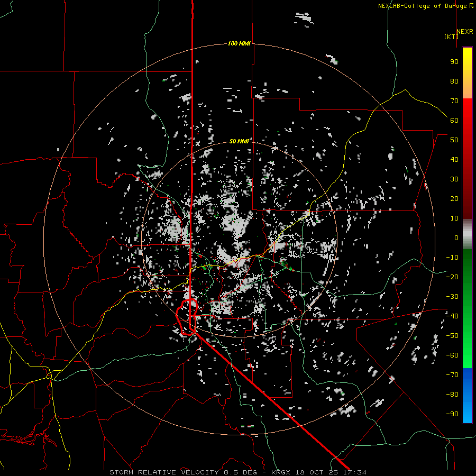
Task: Click the positive 10 scale value
Action: click(x=454, y=218)
